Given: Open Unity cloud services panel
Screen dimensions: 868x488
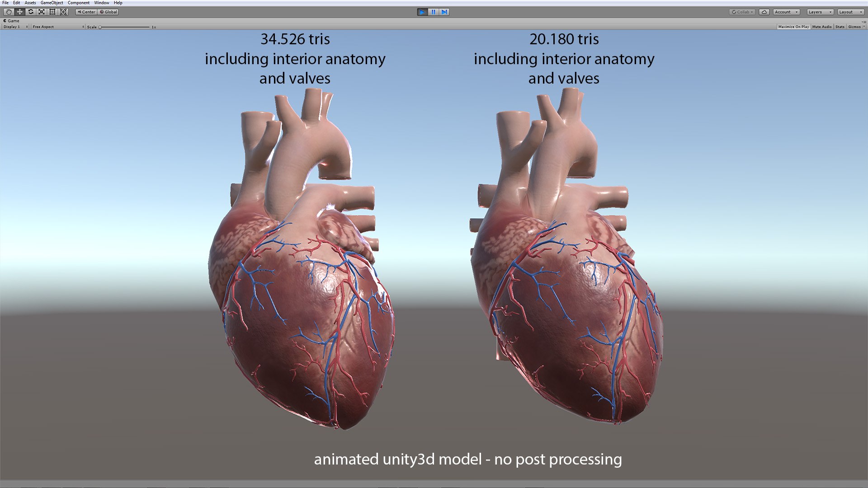Looking at the screenshot, I should click(764, 12).
